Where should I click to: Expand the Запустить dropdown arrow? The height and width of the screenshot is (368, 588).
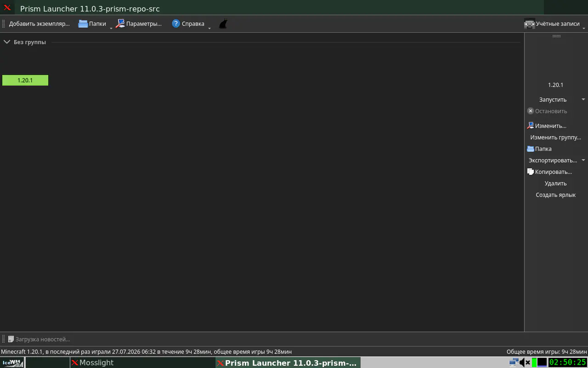click(583, 99)
